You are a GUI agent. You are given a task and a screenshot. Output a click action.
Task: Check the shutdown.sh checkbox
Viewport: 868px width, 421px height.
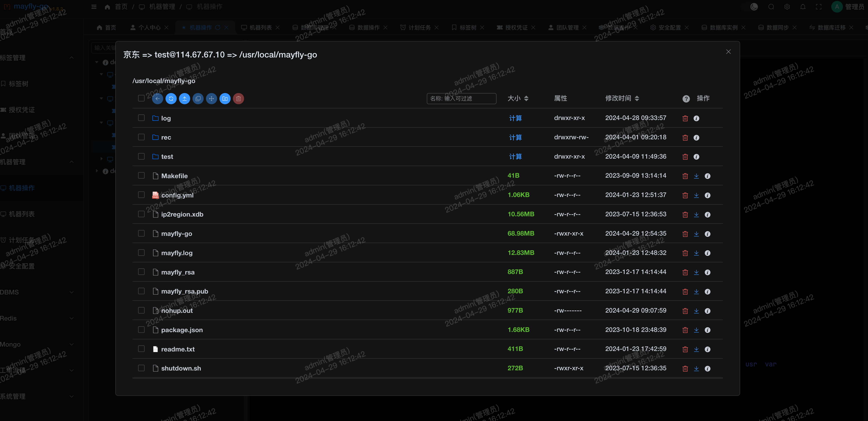(141, 368)
